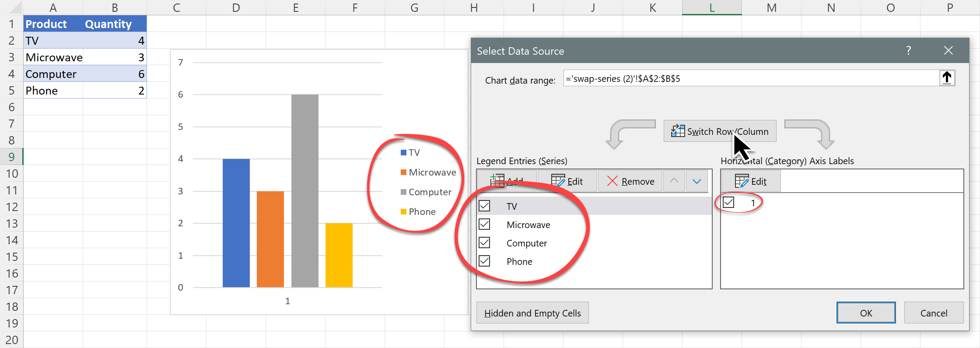Click the yellow Phone bar in chart
Screen dimensions: 980x348
[x=339, y=255]
